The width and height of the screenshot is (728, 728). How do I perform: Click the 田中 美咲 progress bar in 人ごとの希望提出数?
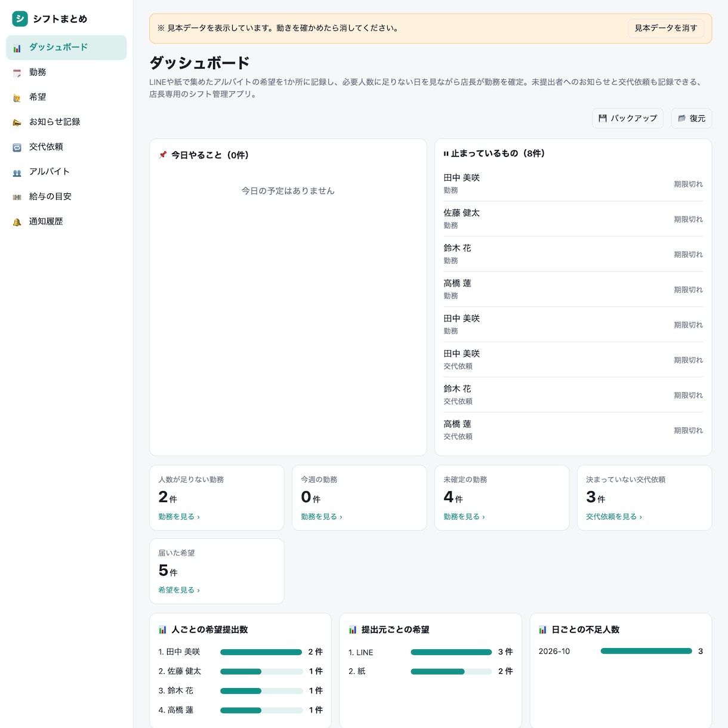(261, 652)
